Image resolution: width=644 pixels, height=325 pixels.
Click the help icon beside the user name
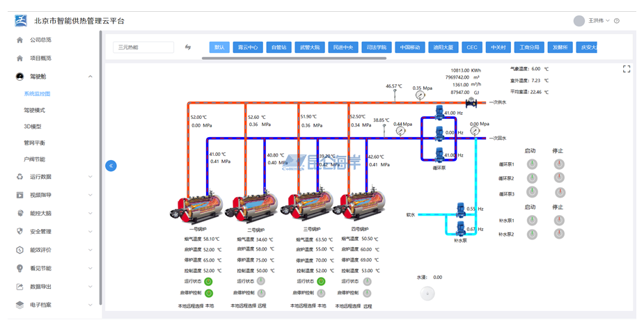click(x=617, y=21)
